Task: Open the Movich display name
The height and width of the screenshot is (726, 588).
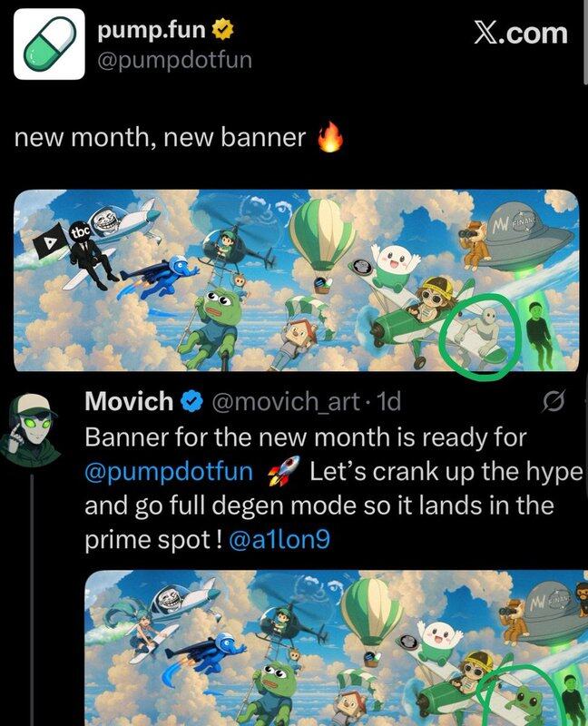Action: pos(129,401)
